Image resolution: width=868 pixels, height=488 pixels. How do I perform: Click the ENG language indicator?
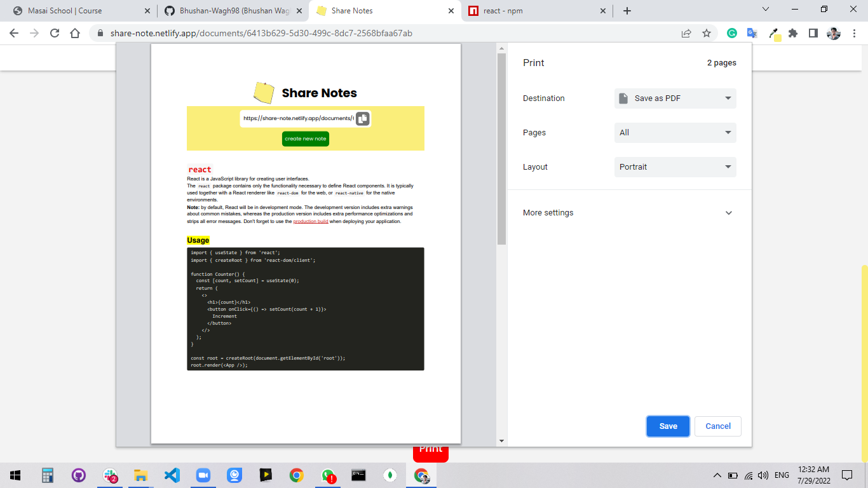[782, 475]
